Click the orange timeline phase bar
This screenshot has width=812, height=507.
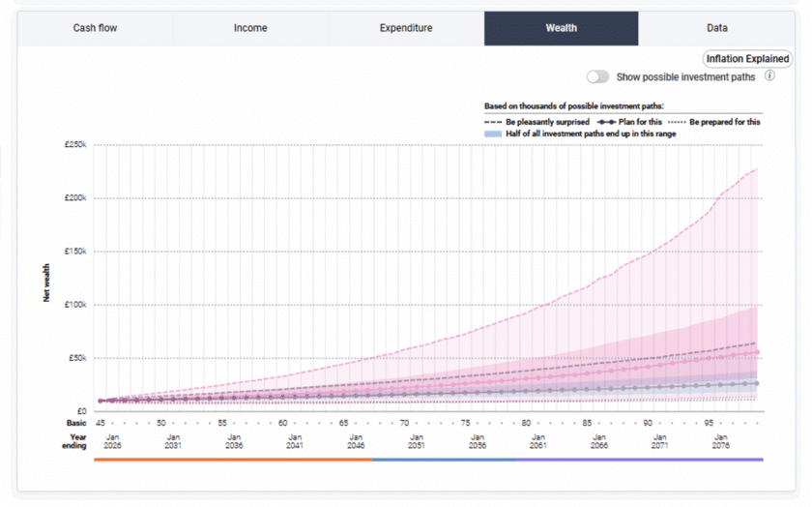click(x=233, y=460)
